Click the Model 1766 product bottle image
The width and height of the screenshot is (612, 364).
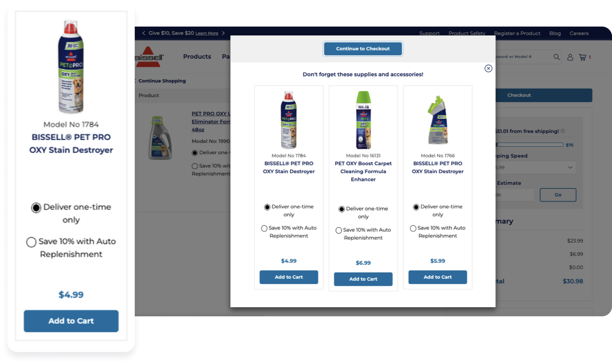437,120
